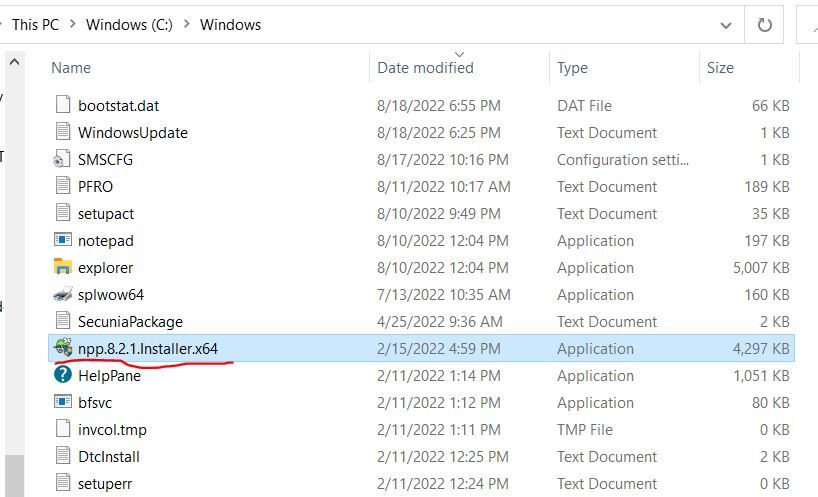Click the date 8/11/2022 10:17 AM
Screen dimensions: 818x497
point(444,187)
